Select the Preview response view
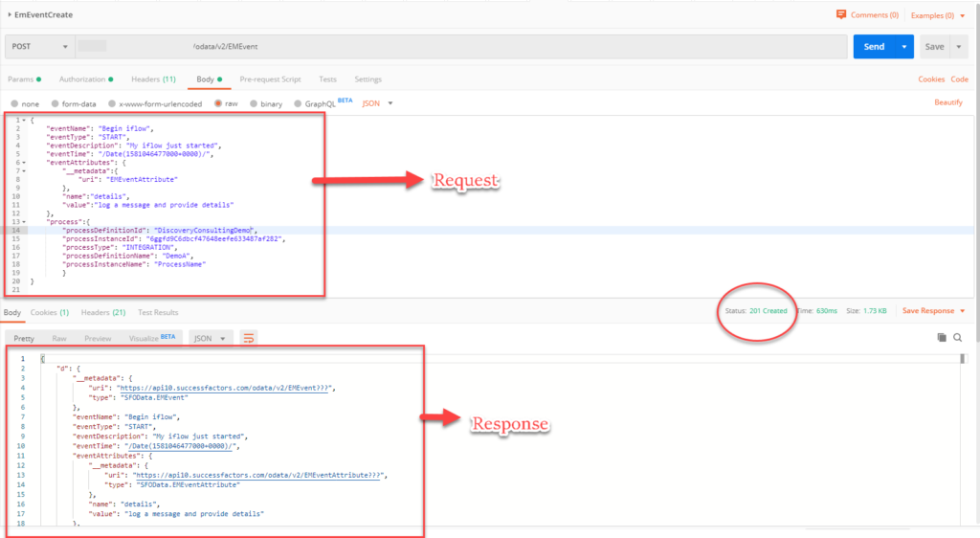This screenshot has width=980, height=538. pyautogui.click(x=99, y=338)
